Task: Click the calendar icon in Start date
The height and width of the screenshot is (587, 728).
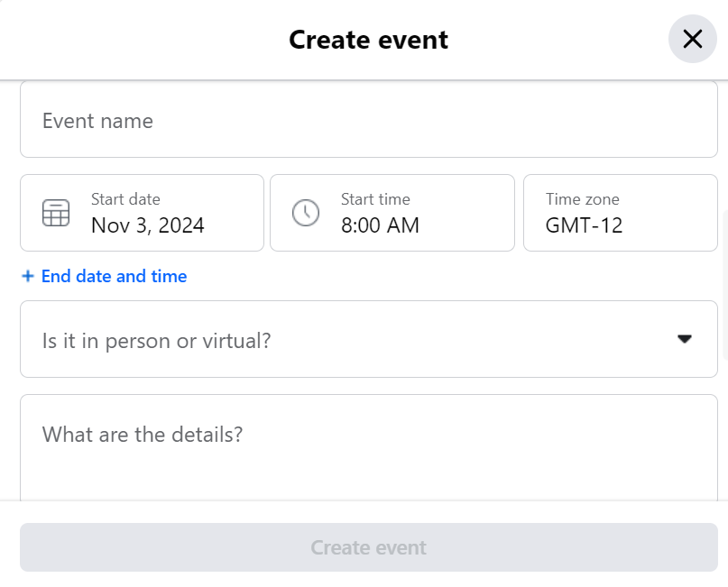Action: (x=56, y=213)
